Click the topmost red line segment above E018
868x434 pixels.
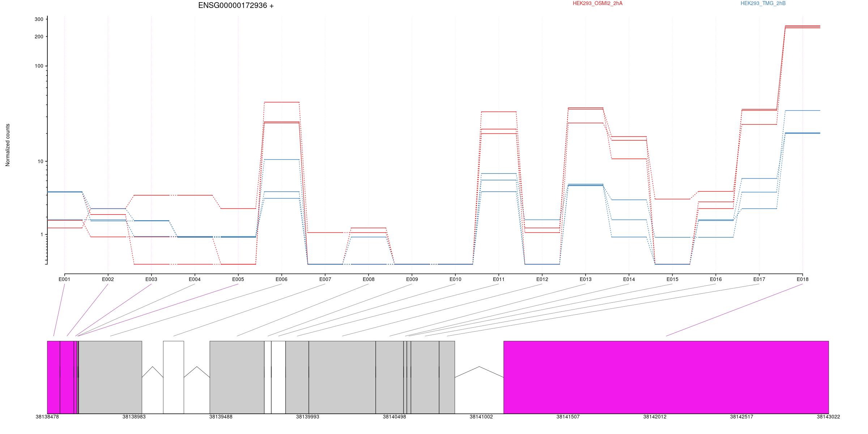[803, 26]
